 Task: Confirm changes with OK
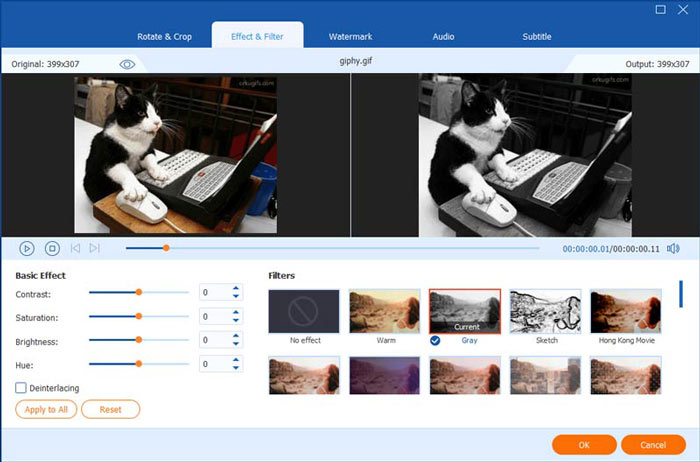[584, 445]
